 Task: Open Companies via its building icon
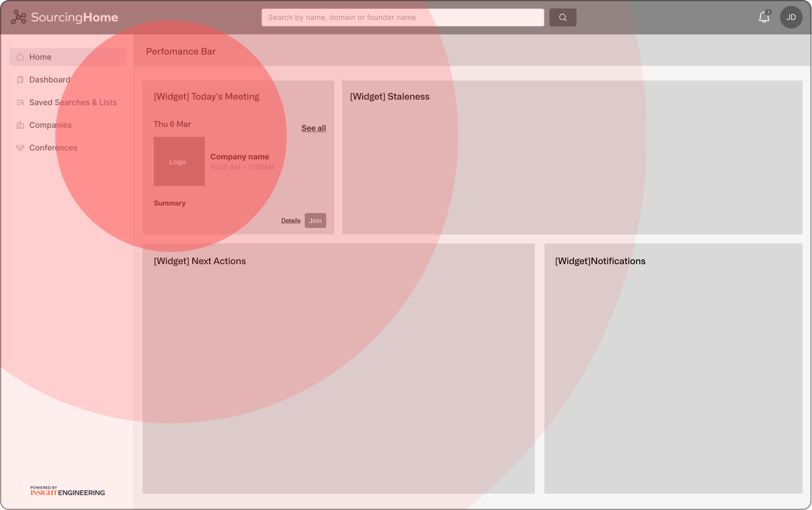20,125
